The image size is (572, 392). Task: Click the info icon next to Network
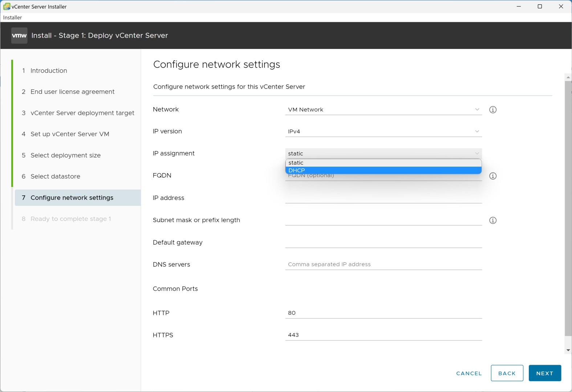click(x=493, y=110)
